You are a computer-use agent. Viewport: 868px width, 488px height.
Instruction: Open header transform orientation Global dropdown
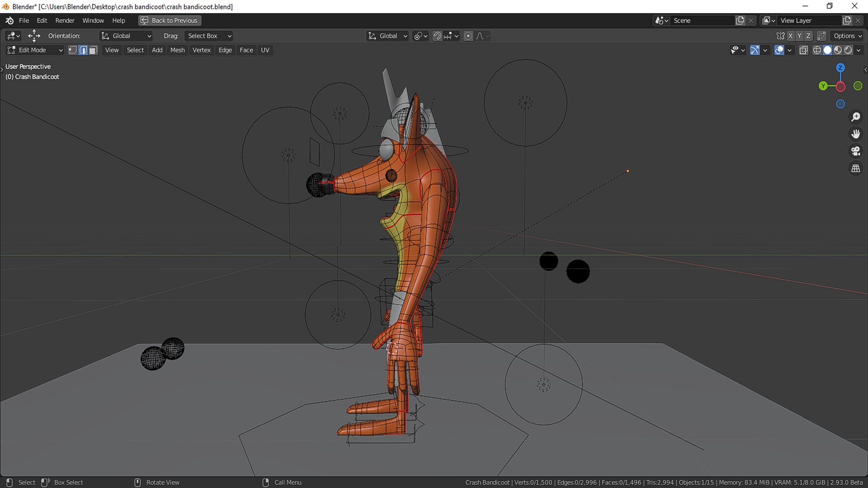pyautogui.click(x=387, y=36)
